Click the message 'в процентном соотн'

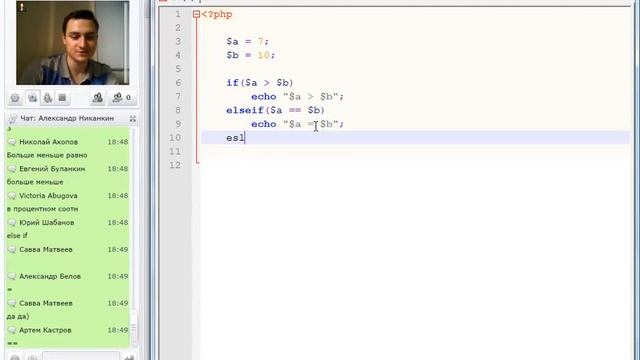tap(42, 209)
